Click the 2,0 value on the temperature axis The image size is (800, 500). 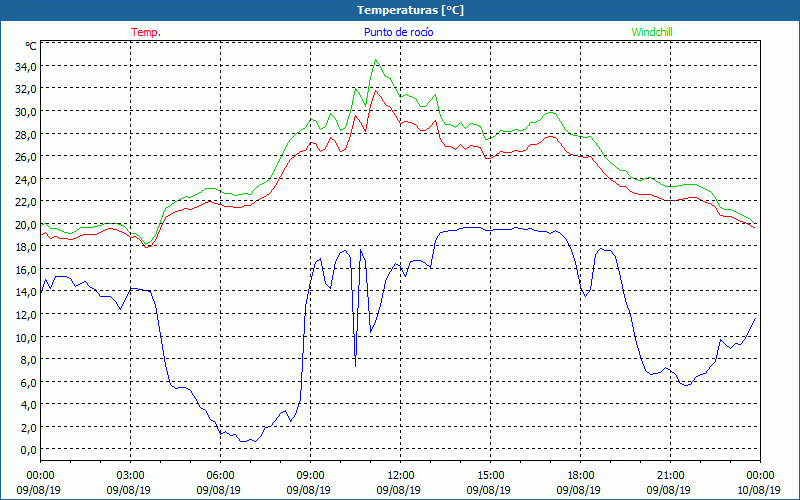point(28,427)
